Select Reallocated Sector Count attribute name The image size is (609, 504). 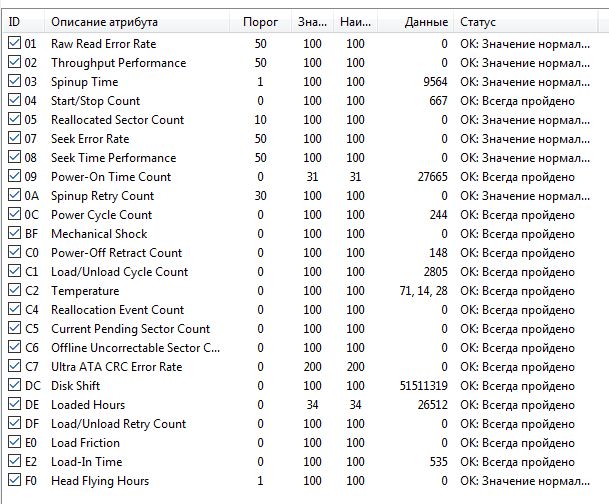[118, 120]
